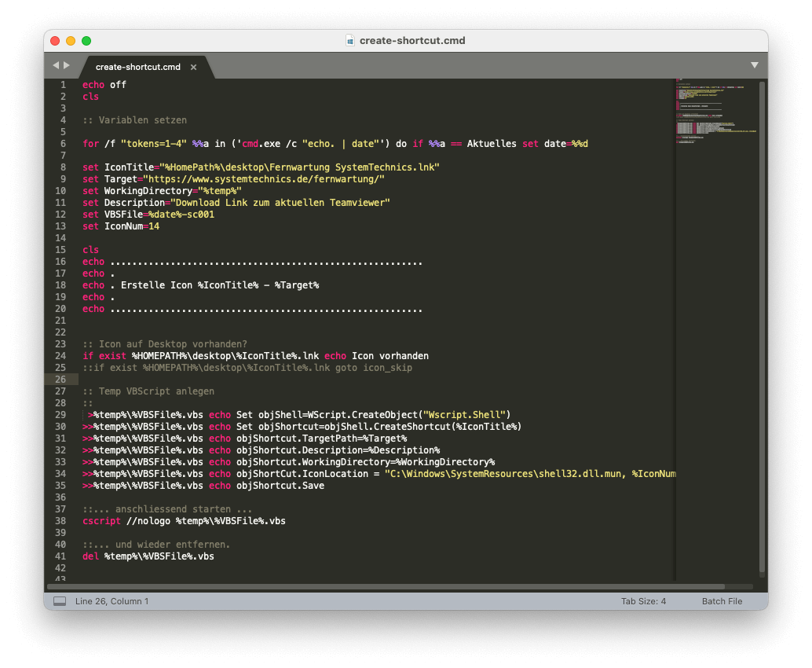The image size is (812, 668).
Task: Click the forward navigation arrow icon
Action: coord(67,65)
